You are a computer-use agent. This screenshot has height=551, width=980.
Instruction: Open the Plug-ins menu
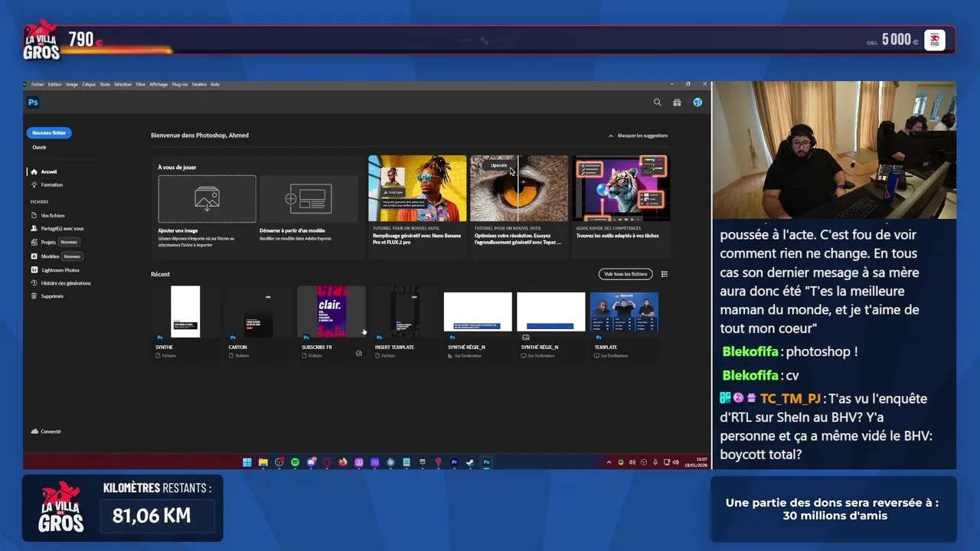click(x=180, y=84)
